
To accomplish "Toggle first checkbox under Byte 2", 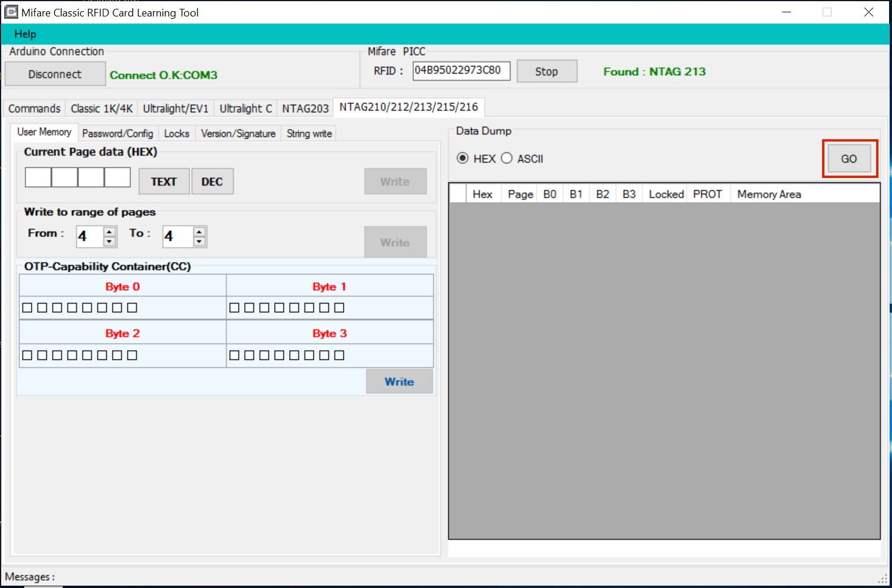I will pyautogui.click(x=27, y=355).
